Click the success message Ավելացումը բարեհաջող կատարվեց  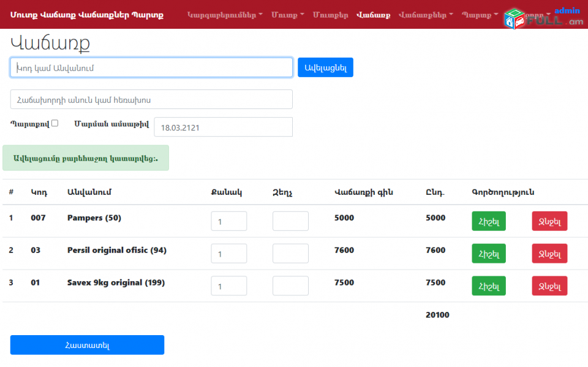point(86,158)
